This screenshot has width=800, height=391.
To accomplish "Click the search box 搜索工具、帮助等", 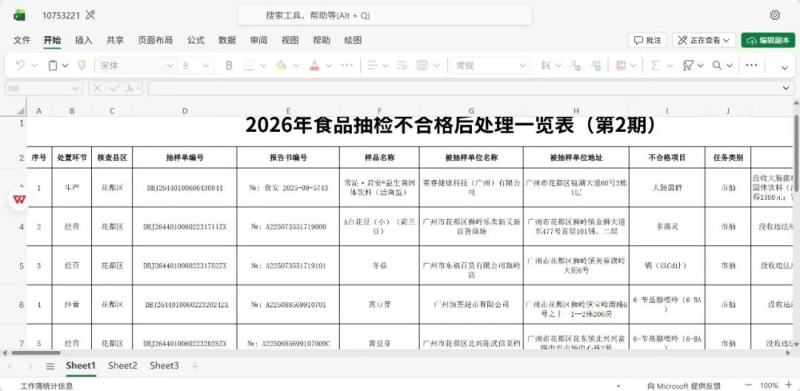I will click(385, 15).
